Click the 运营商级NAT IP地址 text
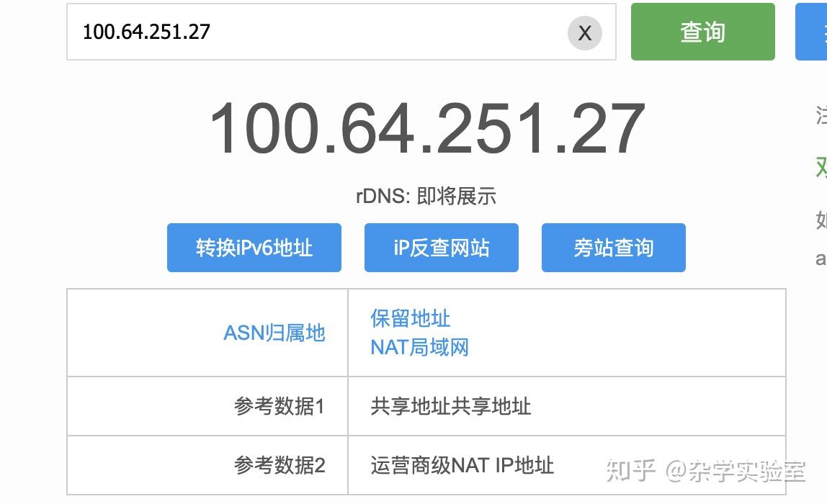 coord(462,464)
